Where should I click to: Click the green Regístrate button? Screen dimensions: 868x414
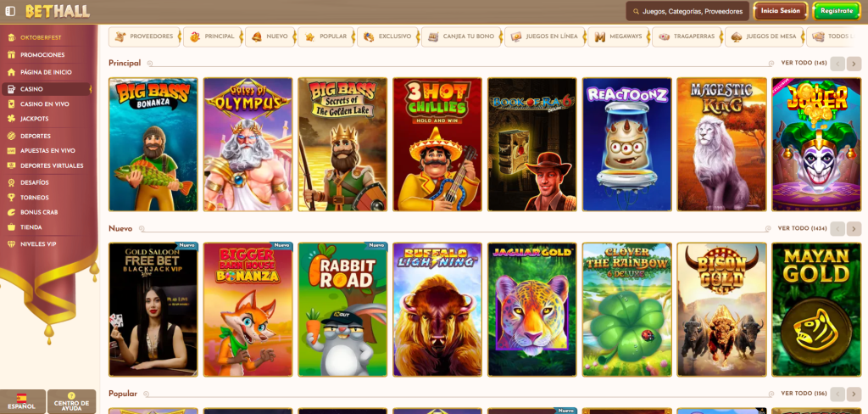836,11
